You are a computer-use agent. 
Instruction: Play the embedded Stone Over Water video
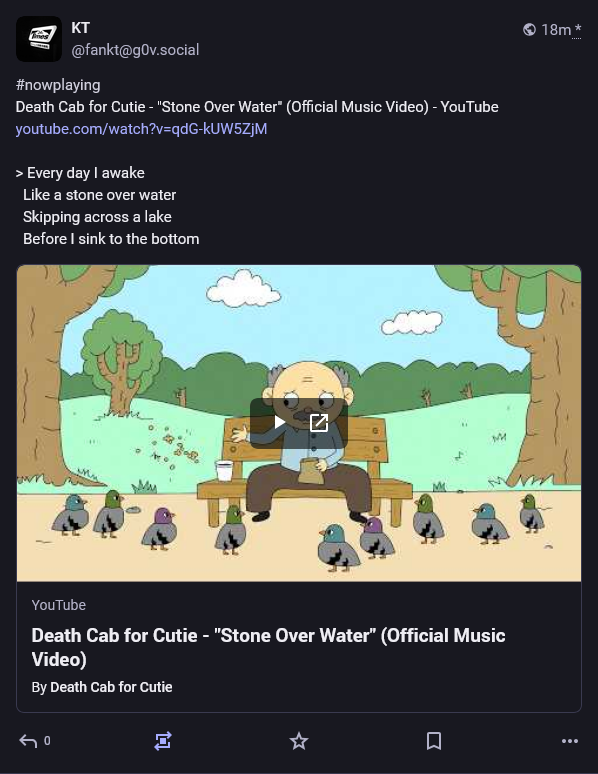coord(279,423)
